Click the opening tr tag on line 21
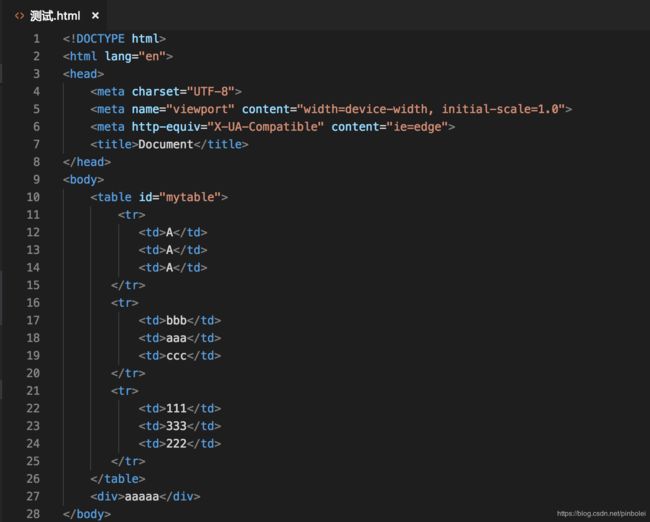Viewport: 650px width, 522px height. click(125, 391)
